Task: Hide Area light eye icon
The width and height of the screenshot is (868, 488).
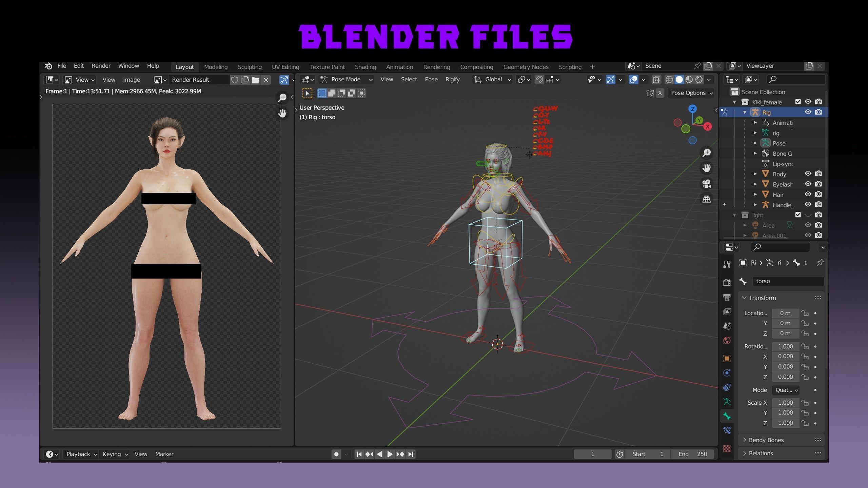Action: click(808, 225)
